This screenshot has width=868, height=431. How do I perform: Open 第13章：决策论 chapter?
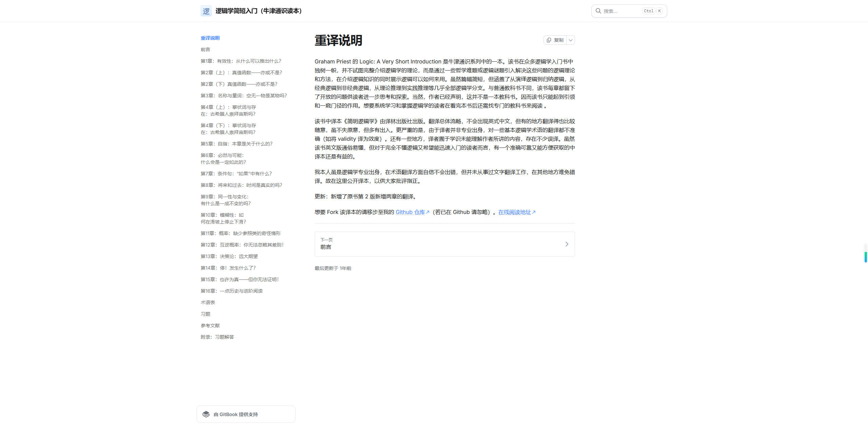[229, 256]
